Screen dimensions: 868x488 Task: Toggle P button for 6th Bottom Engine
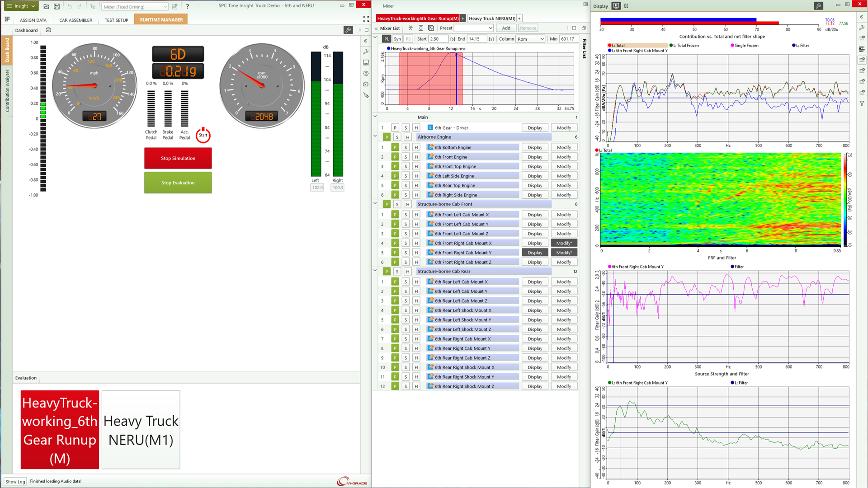click(395, 147)
